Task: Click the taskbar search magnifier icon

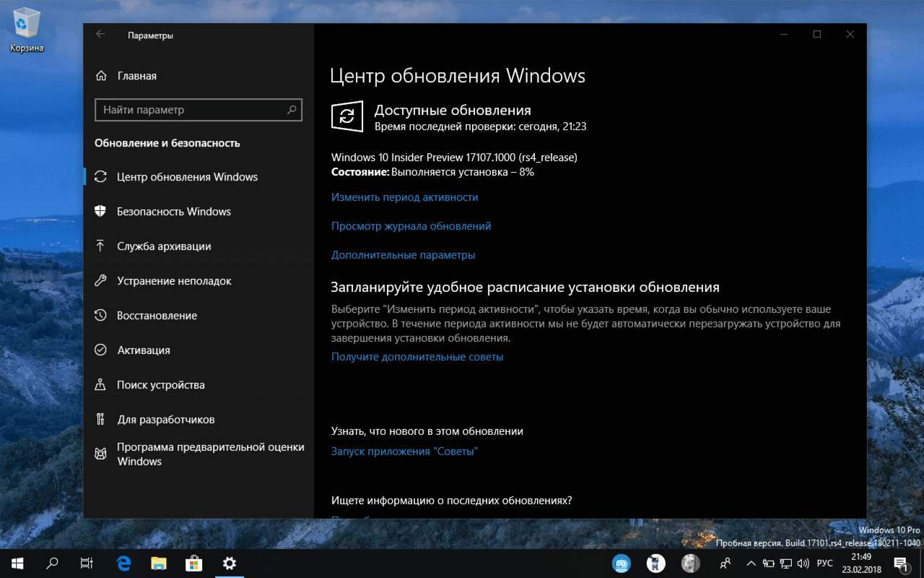Action: pyautogui.click(x=52, y=564)
